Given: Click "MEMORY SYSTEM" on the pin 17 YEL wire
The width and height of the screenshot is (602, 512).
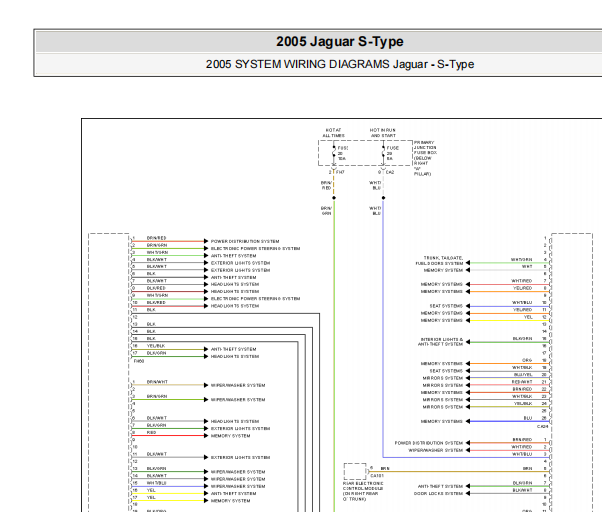Looking at the screenshot, I should click(x=230, y=501).
